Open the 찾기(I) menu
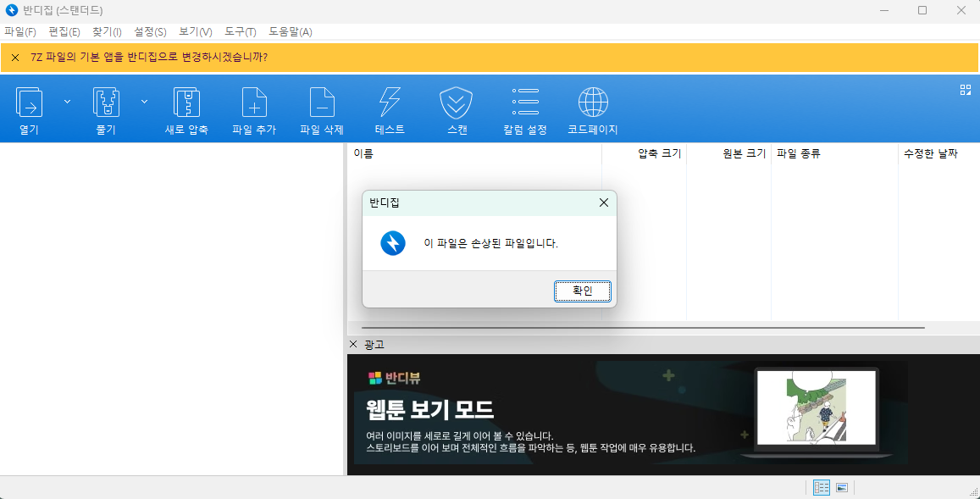The width and height of the screenshot is (980, 499). (x=107, y=32)
